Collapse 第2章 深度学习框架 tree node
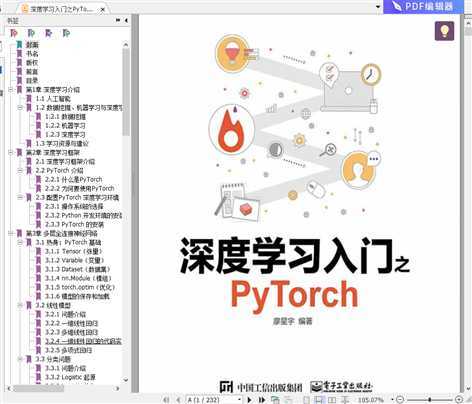472x404 pixels. (10, 153)
